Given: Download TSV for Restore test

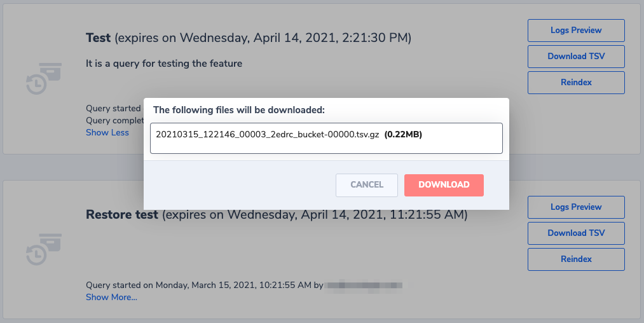Looking at the screenshot, I should (576, 233).
